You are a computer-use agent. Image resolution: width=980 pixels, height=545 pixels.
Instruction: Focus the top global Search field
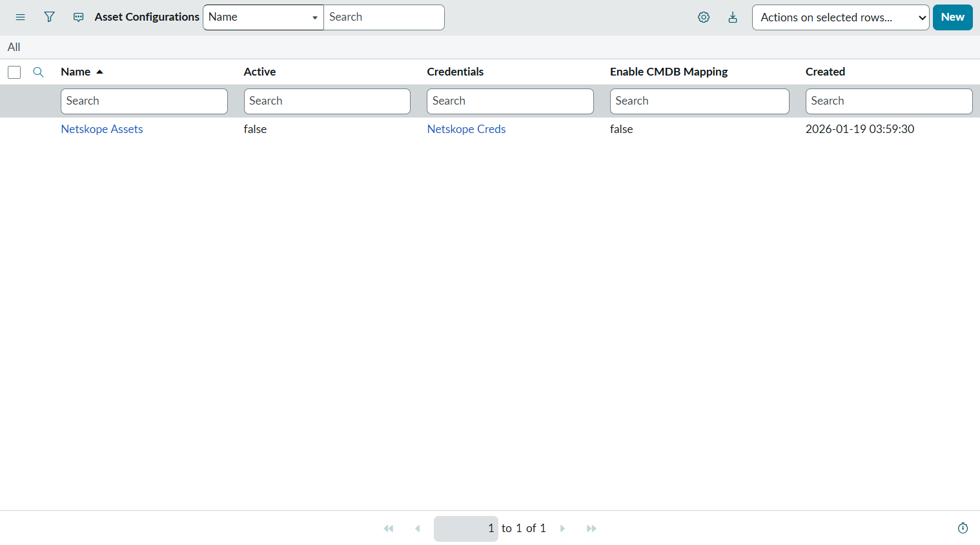pos(383,17)
